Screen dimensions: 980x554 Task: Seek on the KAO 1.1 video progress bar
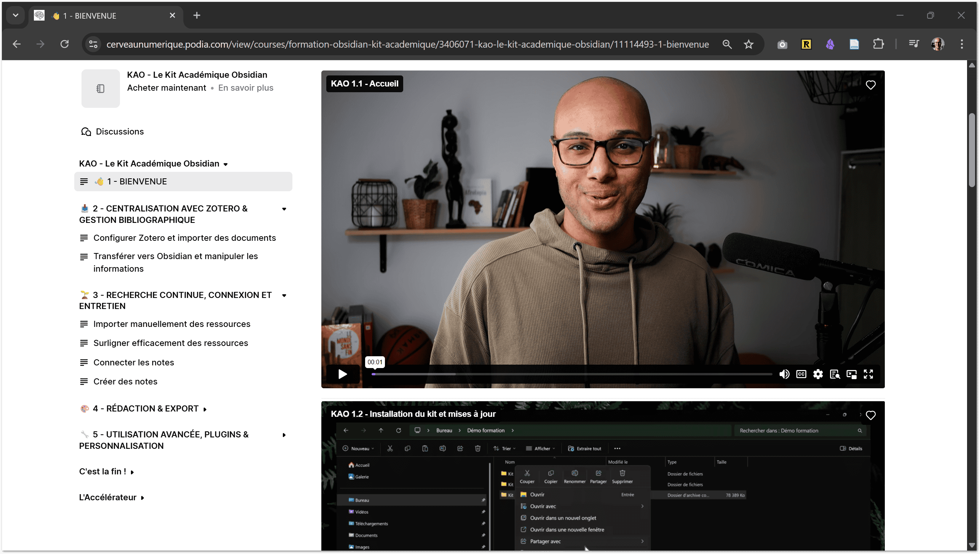pos(572,374)
